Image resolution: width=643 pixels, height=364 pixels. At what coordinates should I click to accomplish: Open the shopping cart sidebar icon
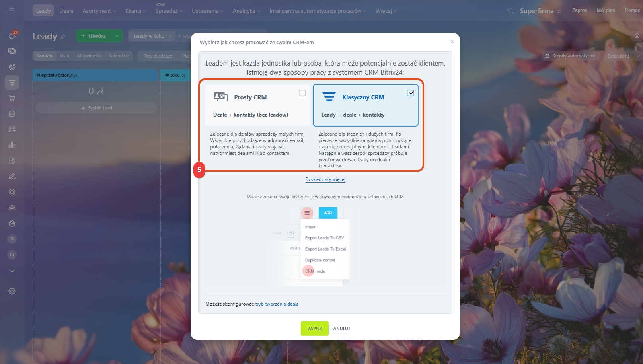pyautogui.click(x=12, y=98)
